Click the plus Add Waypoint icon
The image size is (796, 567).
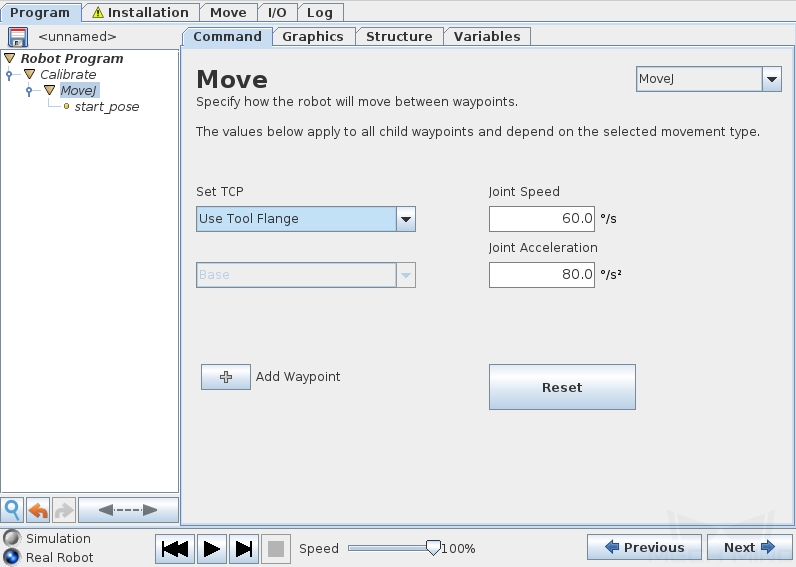226,377
